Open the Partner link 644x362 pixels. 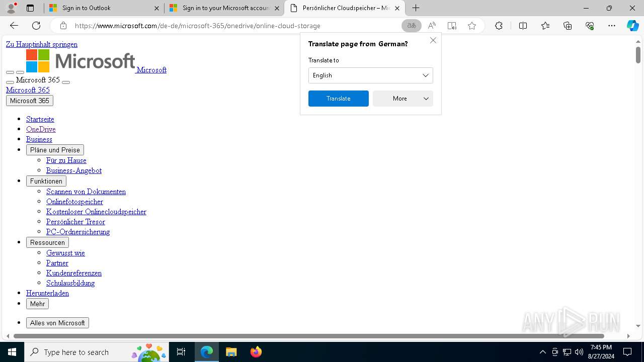[x=57, y=263]
